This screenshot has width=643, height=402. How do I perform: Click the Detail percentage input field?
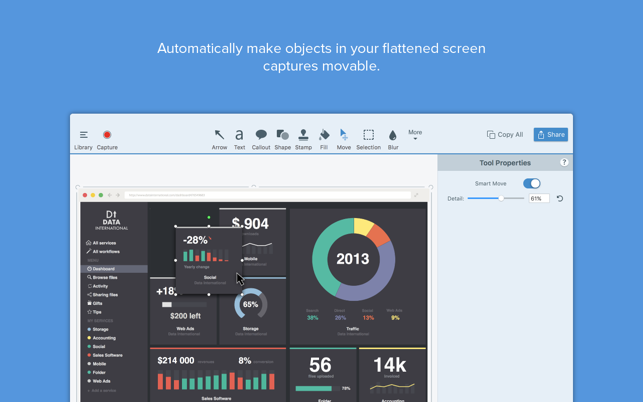click(539, 199)
